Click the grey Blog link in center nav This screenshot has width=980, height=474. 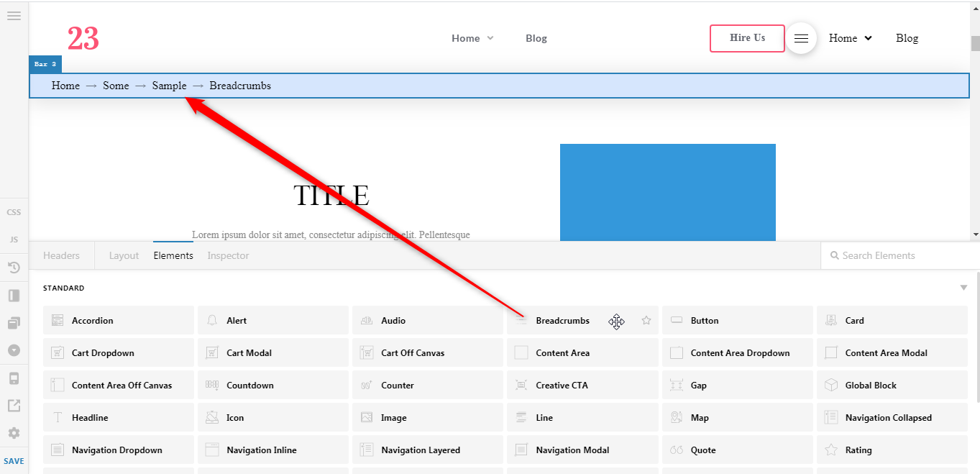[536, 38]
